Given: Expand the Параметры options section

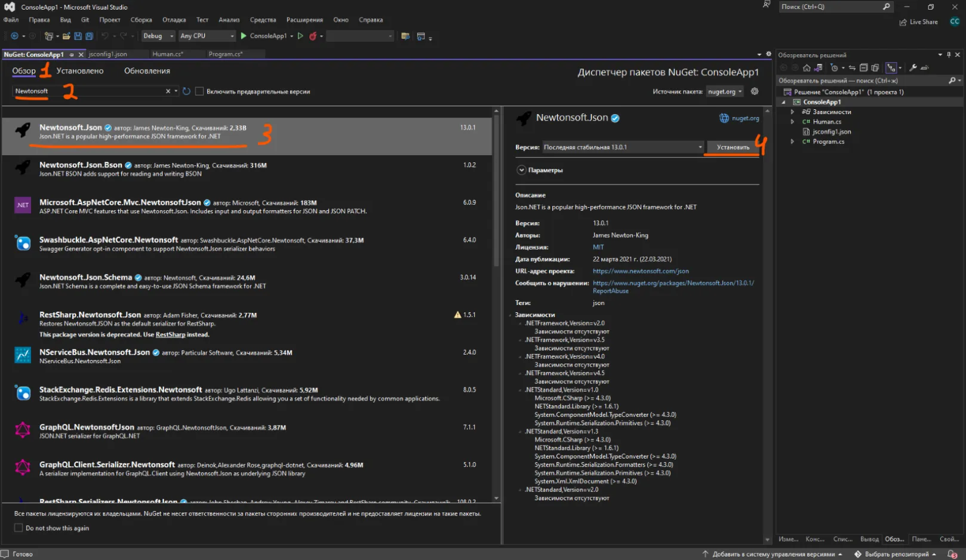Looking at the screenshot, I should pyautogui.click(x=521, y=170).
